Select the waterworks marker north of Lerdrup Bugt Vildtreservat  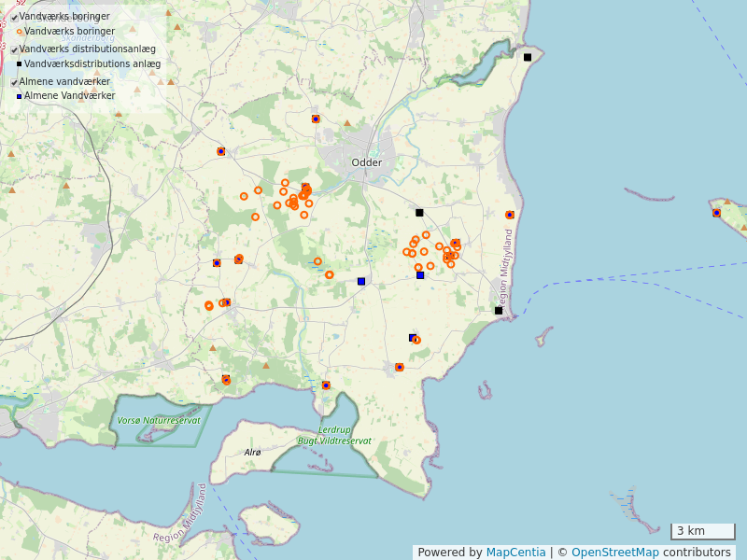[326, 385]
